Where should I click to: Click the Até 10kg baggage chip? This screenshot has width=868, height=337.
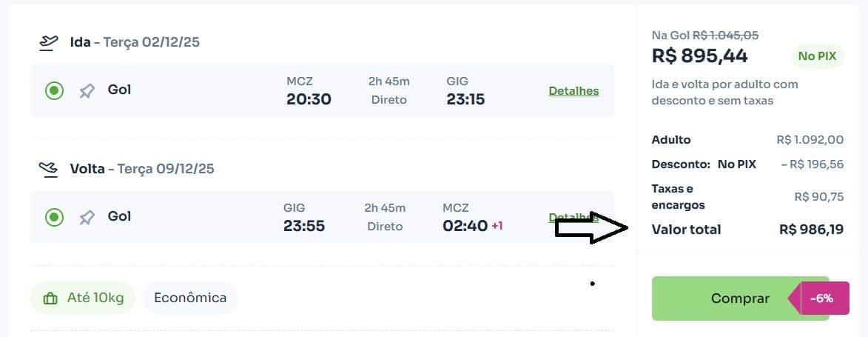coord(83,298)
